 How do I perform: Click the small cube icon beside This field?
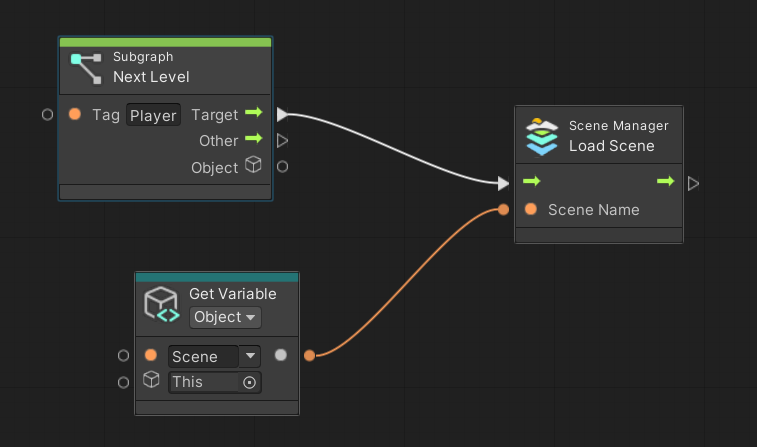tap(151, 379)
